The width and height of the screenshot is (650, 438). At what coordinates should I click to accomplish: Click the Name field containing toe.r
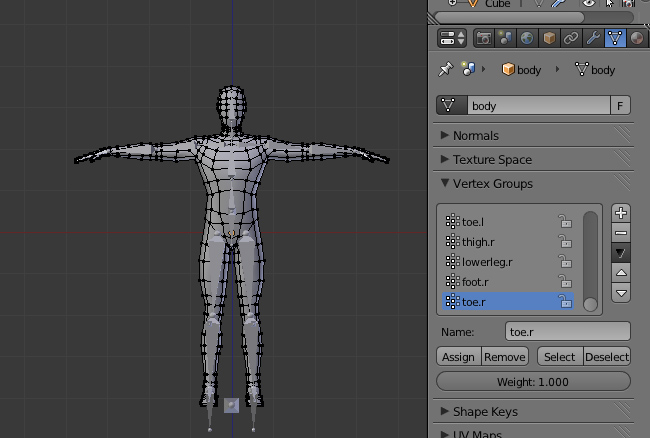568,332
